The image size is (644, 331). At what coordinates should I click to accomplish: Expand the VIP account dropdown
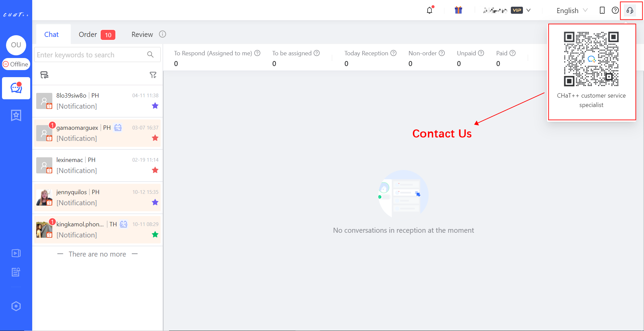tap(528, 10)
